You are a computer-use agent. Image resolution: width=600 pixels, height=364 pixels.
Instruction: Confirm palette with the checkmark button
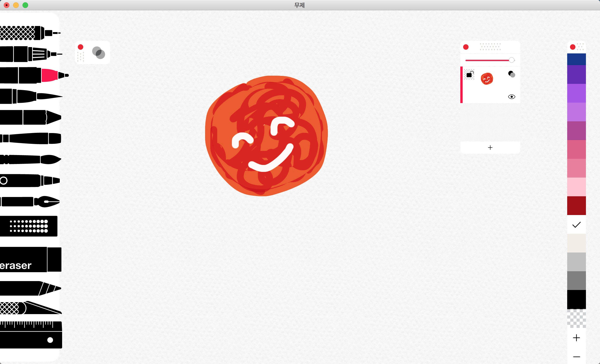pyautogui.click(x=576, y=225)
